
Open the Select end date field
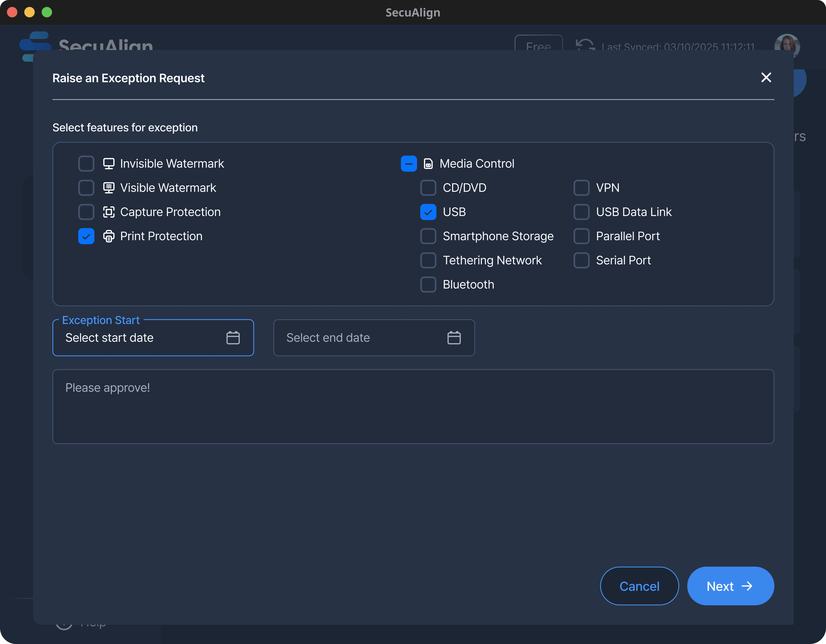pyautogui.click(x=359, y=338)
